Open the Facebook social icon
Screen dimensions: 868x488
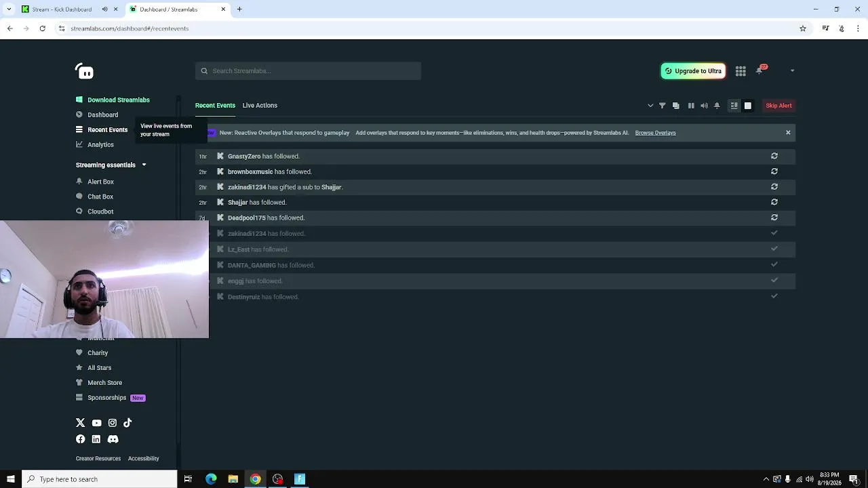click(x=81, y=439)
